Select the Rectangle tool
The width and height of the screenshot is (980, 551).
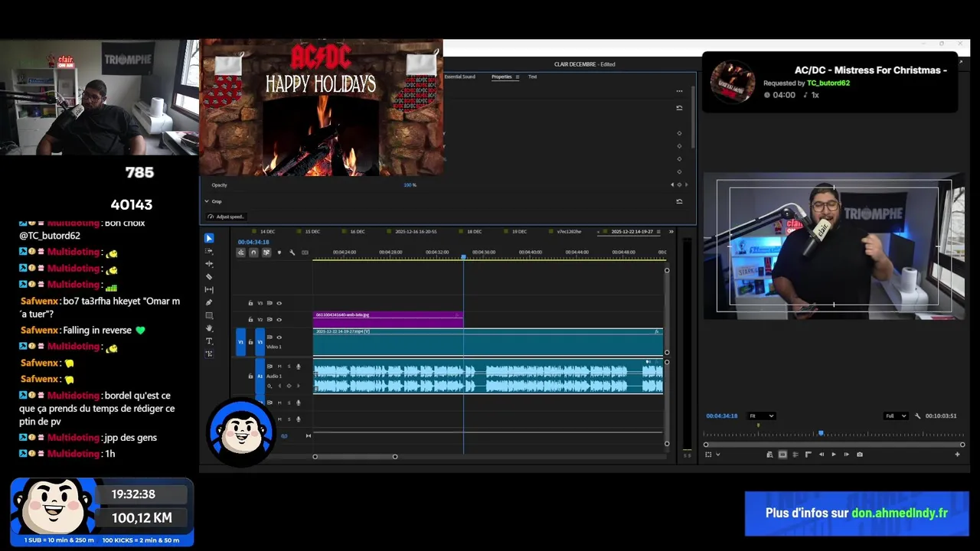(x=209, y=315)
